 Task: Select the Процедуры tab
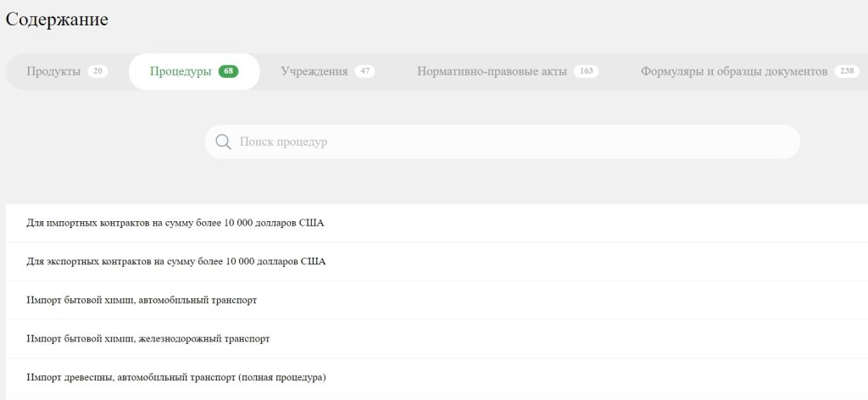click(194, 71)
